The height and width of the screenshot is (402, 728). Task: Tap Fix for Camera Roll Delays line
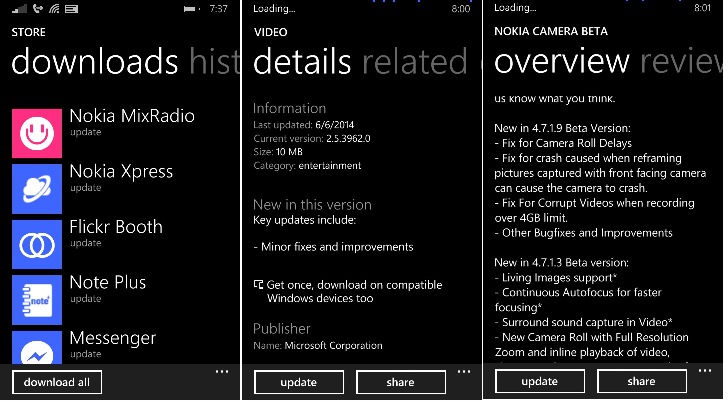(x=563, y=143)
